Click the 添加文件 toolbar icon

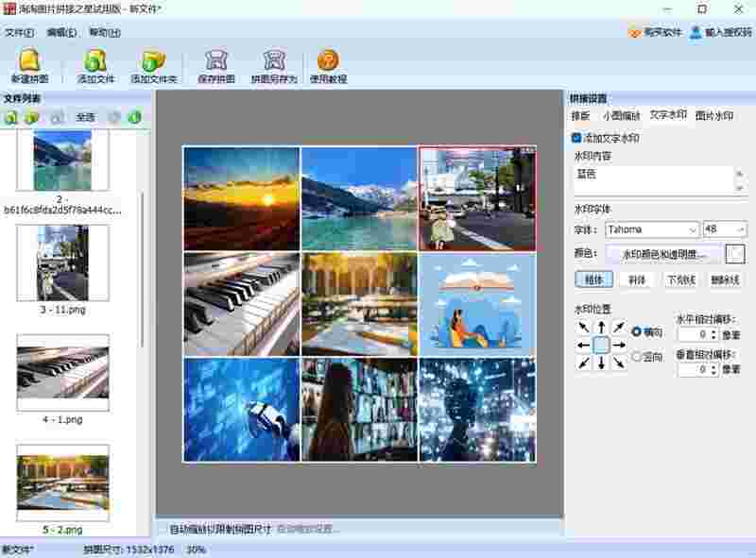pyautogui.click(x=94, y=66)
